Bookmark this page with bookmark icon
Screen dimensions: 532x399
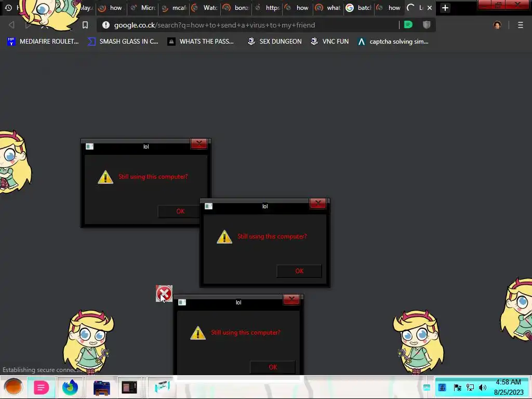pos(85,25)
